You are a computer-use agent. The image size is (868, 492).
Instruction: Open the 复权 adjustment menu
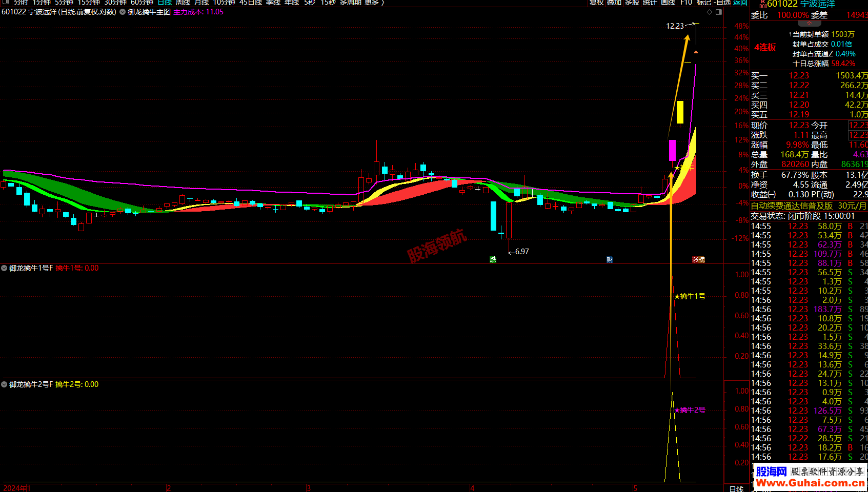pyautogui.click(x=597, y=2)
